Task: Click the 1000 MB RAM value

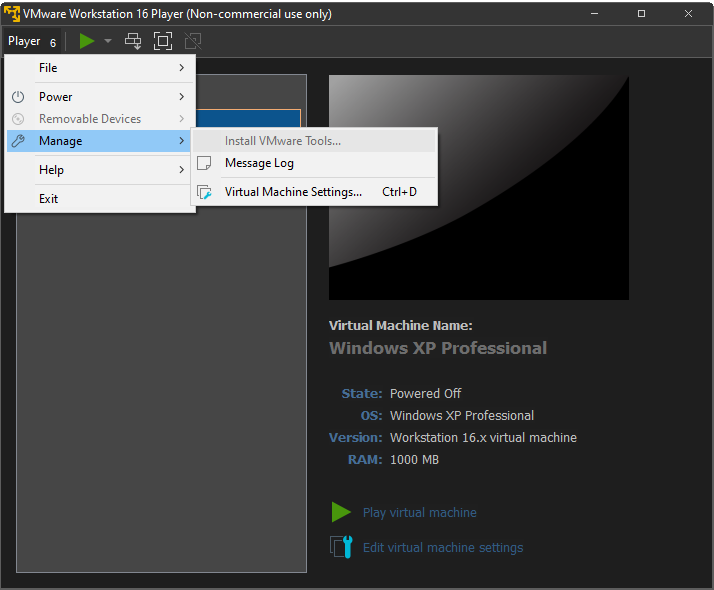Action: [x=414, y=460]
